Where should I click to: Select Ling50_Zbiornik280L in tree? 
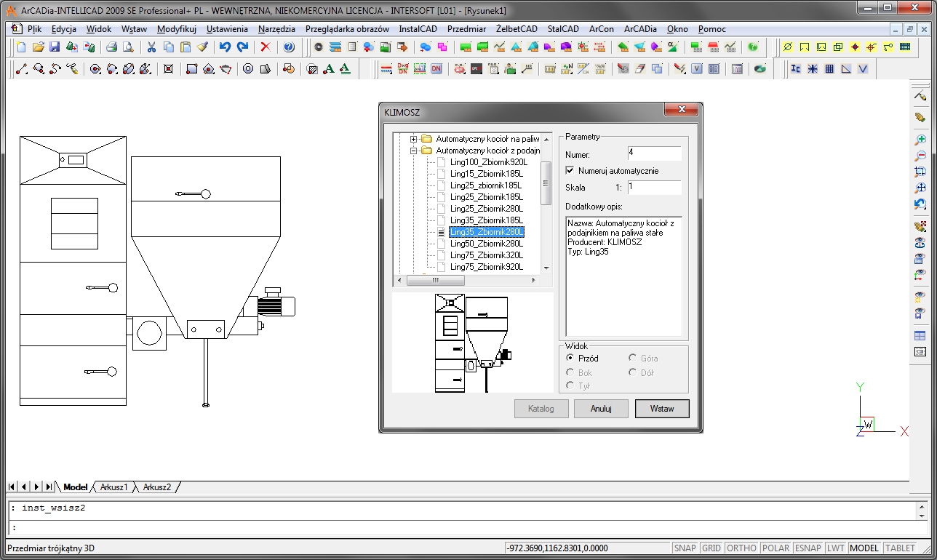coord(486,244)
